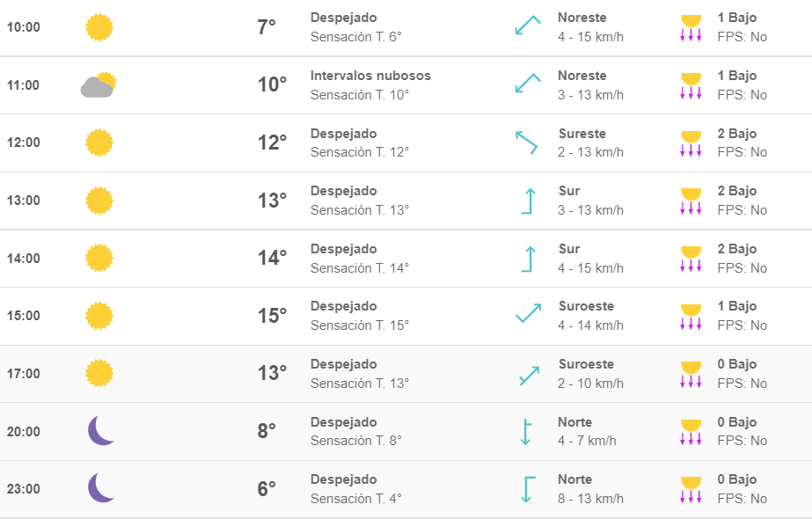The width and height of the screenshot is (812, 519).
Task: Click Intervalos nubosos description text
Action: [370, 76]
